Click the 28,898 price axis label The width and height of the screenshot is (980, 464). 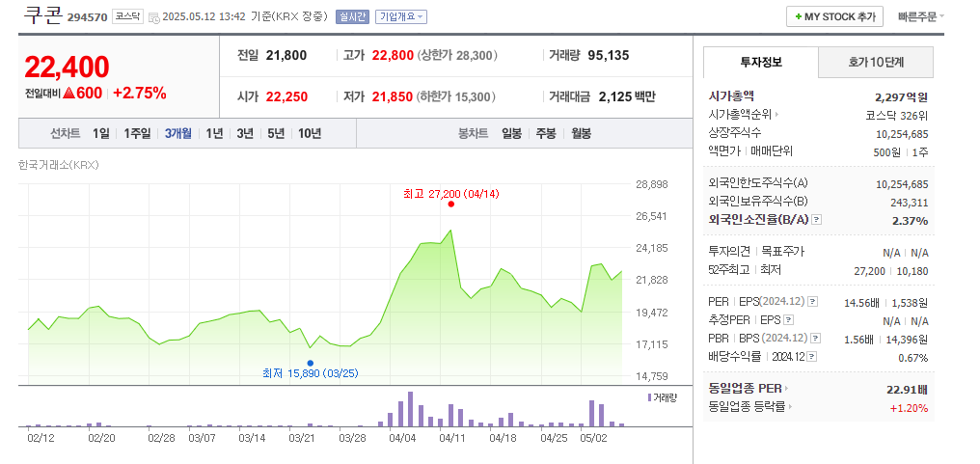[652, 184]
